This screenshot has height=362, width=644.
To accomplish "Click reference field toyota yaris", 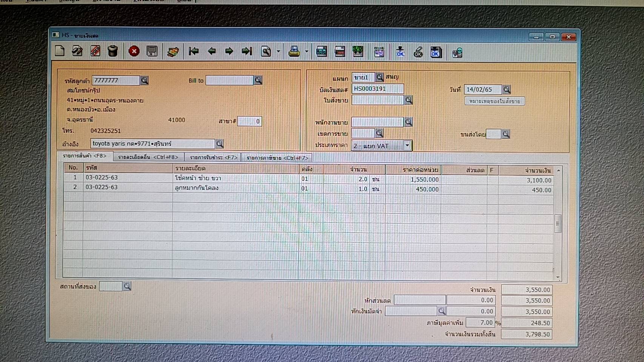I will [153, 144].
